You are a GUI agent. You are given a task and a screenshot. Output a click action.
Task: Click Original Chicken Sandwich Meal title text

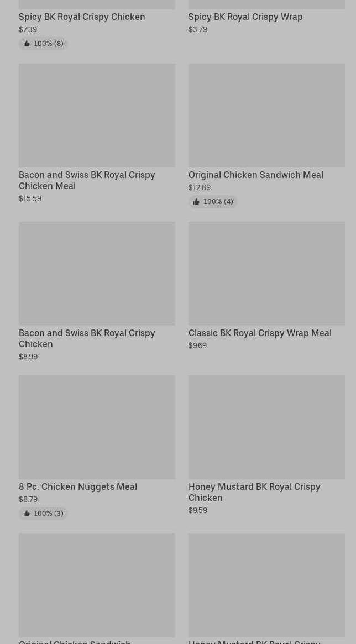pos(255,175)
